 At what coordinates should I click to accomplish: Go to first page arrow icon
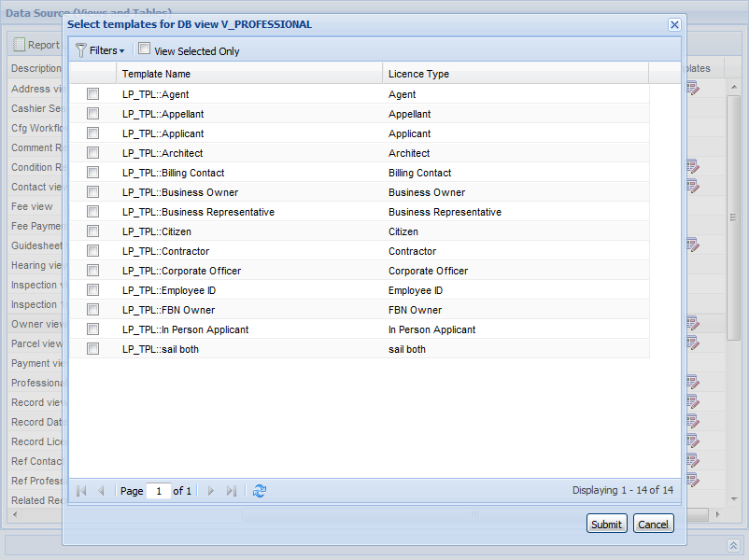81,491
